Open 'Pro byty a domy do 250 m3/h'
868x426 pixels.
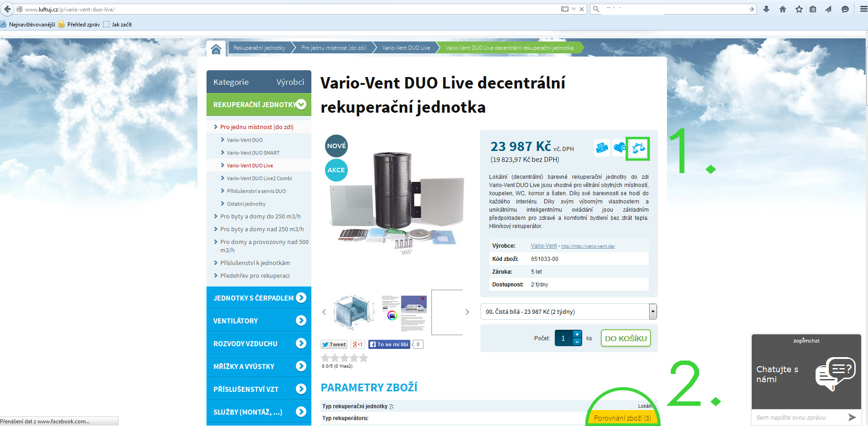tap(260, 217)
